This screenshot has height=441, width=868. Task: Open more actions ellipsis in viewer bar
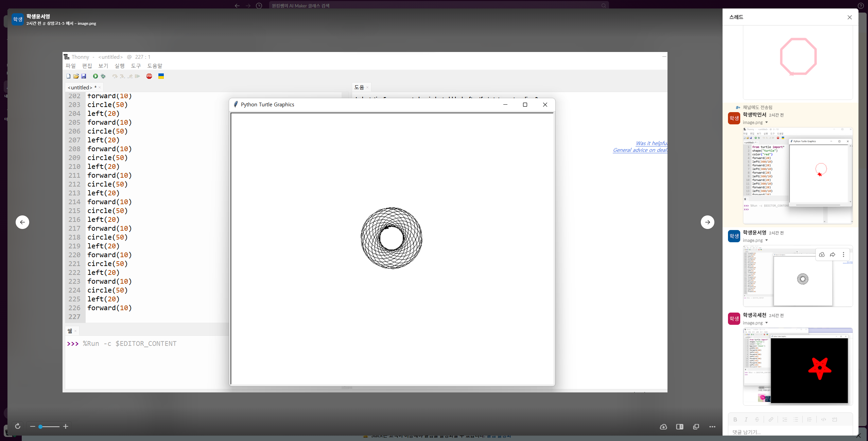click(712, 427)
